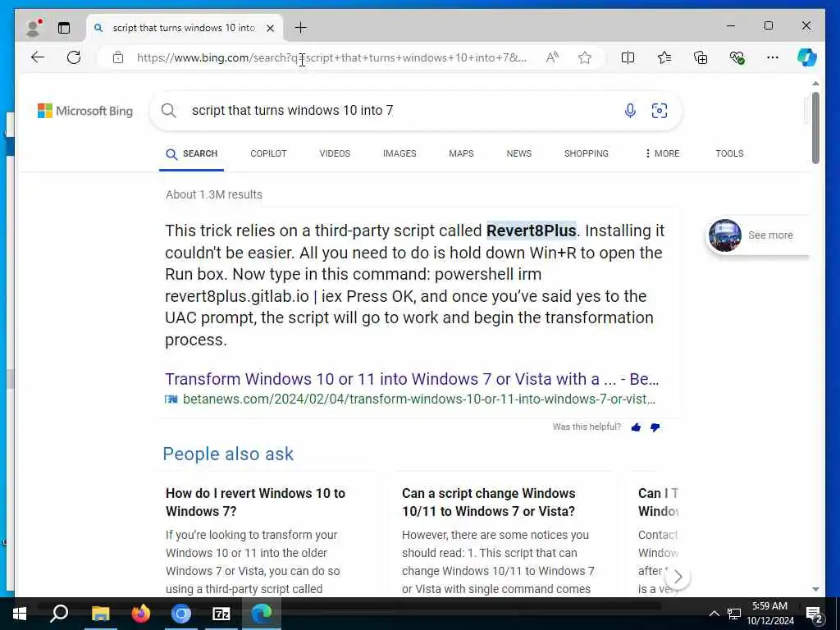Show next People also ask cards
This screenshot has height=630, width=840.
point(678,577)
